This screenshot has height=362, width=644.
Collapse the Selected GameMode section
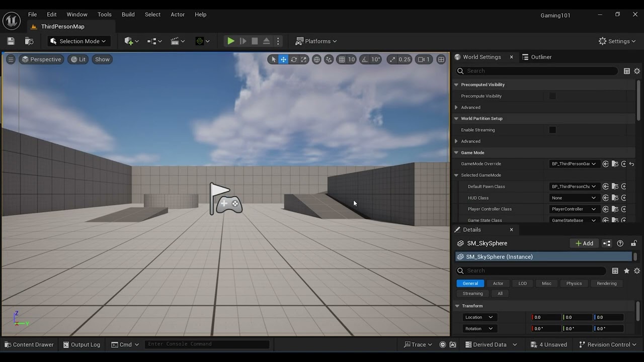pos(456,175)
